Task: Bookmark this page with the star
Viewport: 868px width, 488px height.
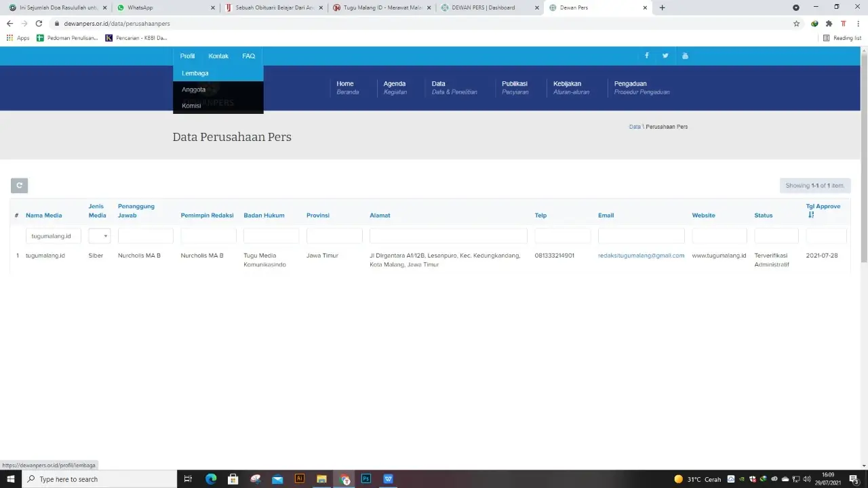Action: 797,23
